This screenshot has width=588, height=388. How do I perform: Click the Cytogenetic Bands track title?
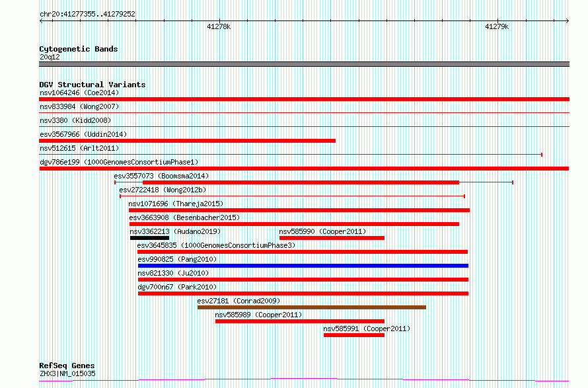click(79, 49)
